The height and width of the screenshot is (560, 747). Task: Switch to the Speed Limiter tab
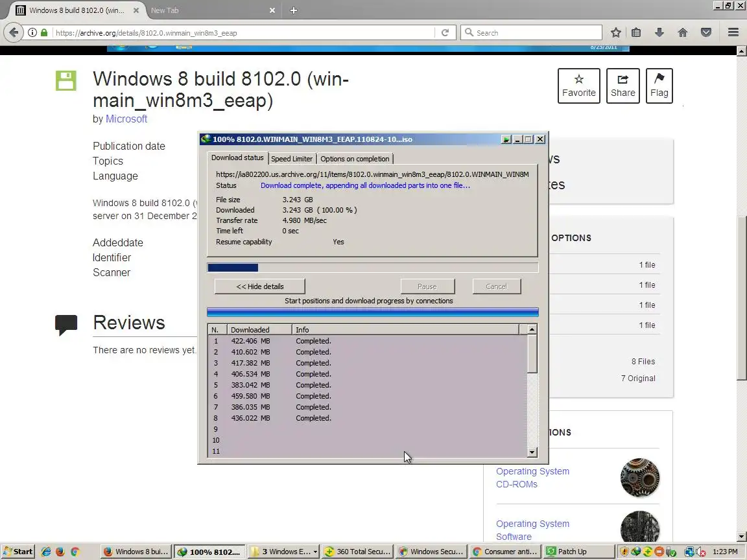(292, 159)
